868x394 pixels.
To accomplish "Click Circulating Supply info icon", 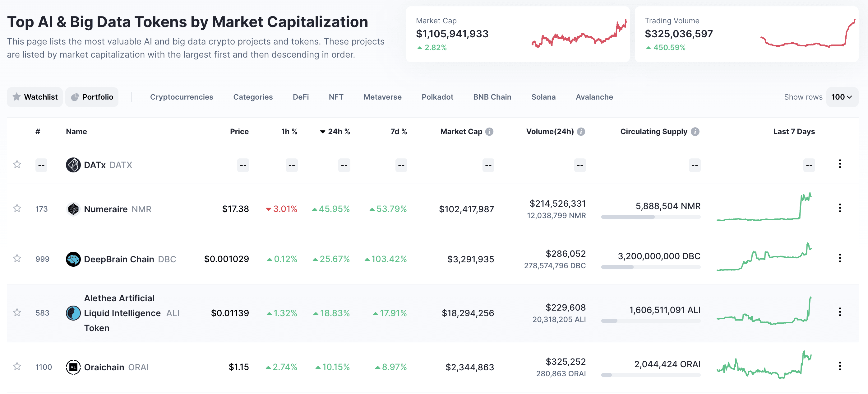I will coord(695,132).
